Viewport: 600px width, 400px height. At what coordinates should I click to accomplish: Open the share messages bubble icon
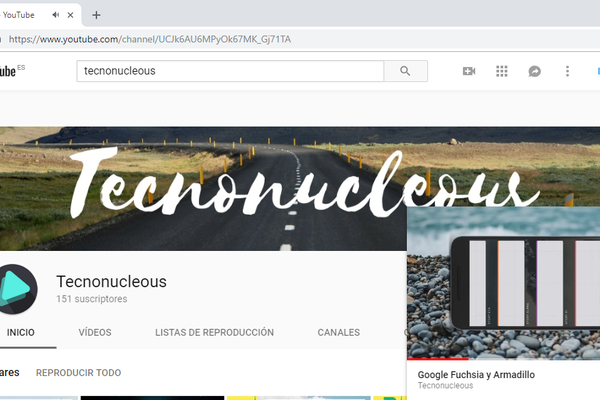535,71
